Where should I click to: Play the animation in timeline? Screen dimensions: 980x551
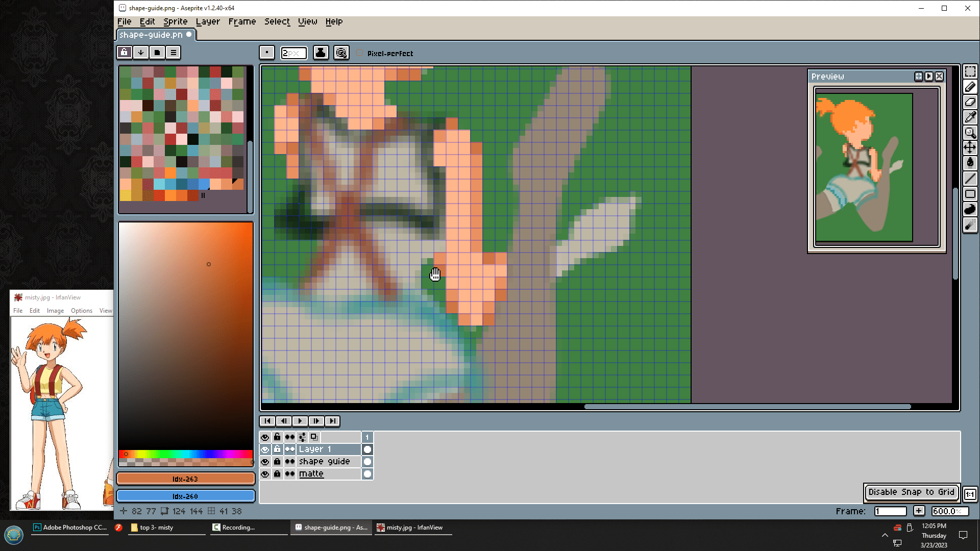[x=300, y=421]
